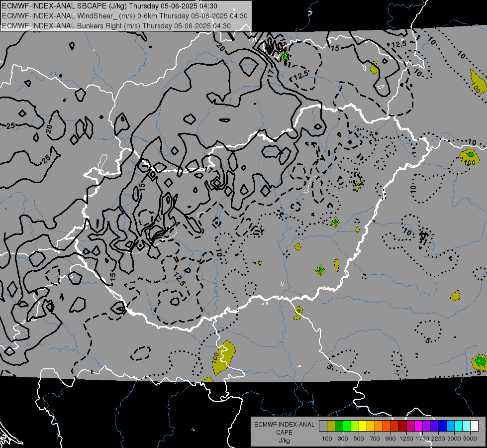The height and width of the screenshot is (448, 487).
Task: Click the WindShear_ 0-6km header line
Action: coord(125,16)
